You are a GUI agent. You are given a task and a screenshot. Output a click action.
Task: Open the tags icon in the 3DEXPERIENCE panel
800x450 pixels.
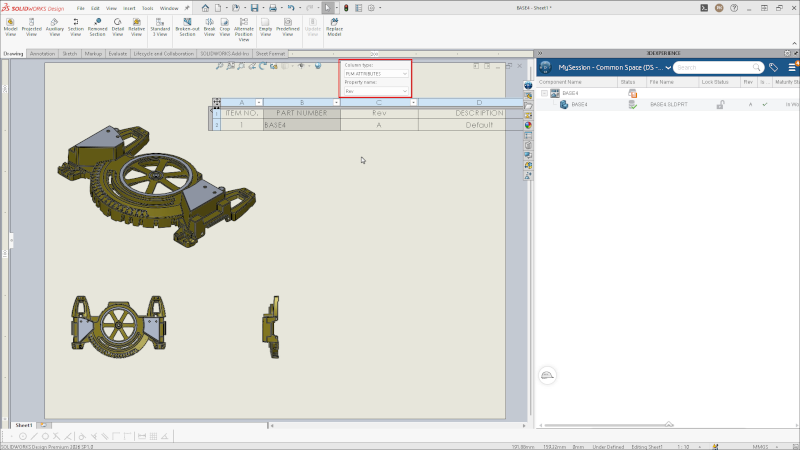(773, 68)
